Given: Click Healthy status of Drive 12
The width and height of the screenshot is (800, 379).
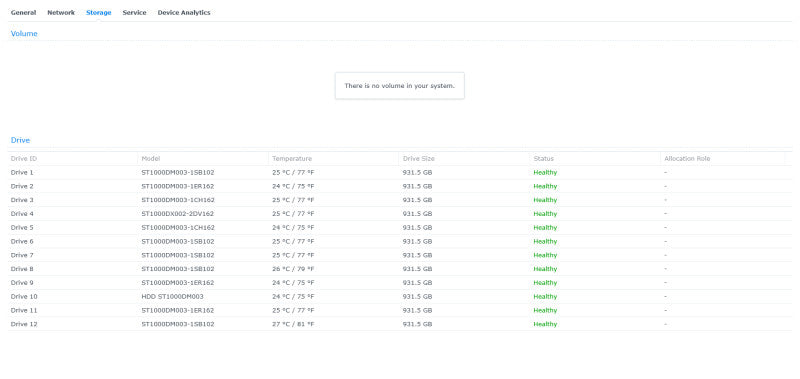Looking at the screenshot, I should pos(545,324).
